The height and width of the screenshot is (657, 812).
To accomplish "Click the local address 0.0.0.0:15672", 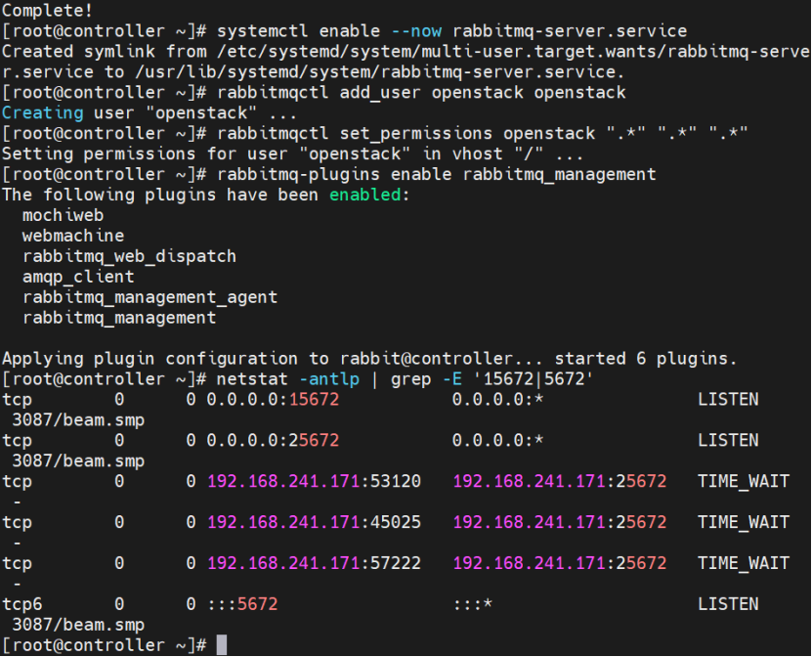I will [x=273, y=400].
